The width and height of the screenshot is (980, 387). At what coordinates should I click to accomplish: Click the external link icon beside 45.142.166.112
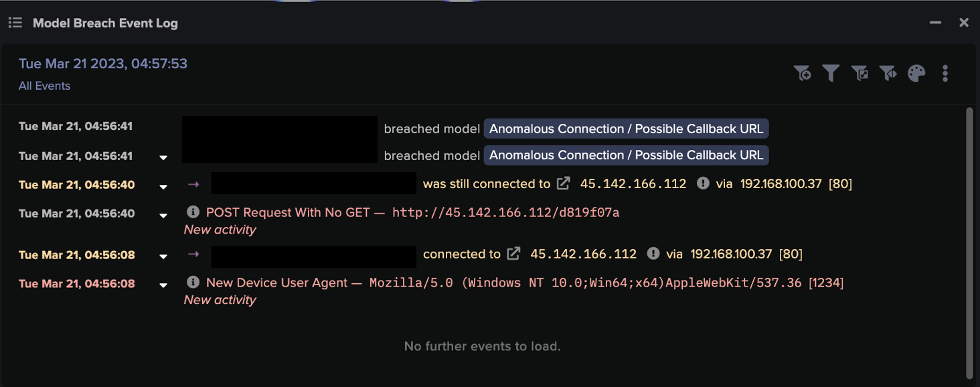tap(563, 183)
